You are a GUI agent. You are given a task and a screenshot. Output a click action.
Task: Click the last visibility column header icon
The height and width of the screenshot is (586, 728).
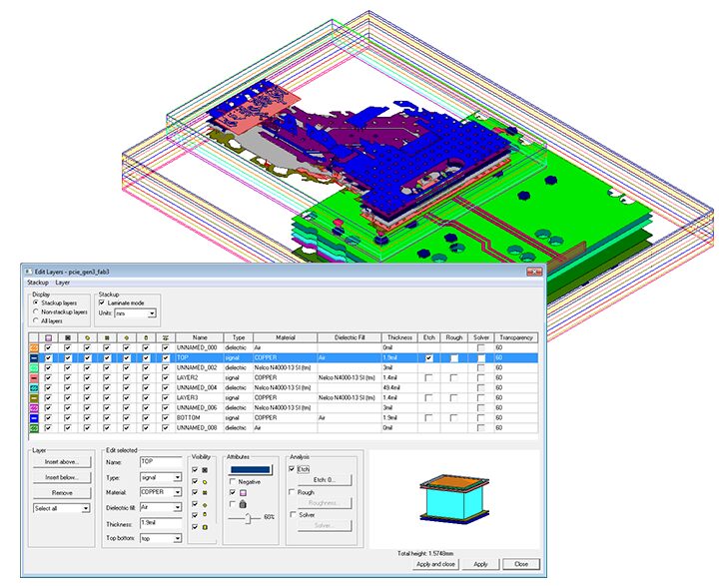[x=165, y=337]
